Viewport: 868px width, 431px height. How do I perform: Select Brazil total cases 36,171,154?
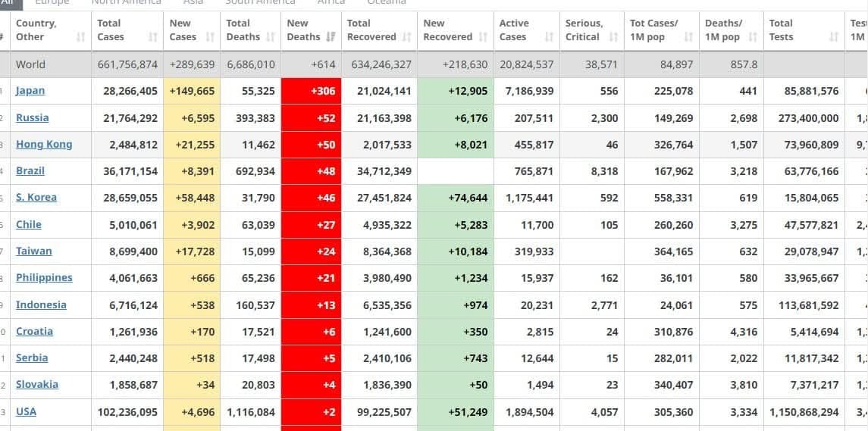pos(130,171)
